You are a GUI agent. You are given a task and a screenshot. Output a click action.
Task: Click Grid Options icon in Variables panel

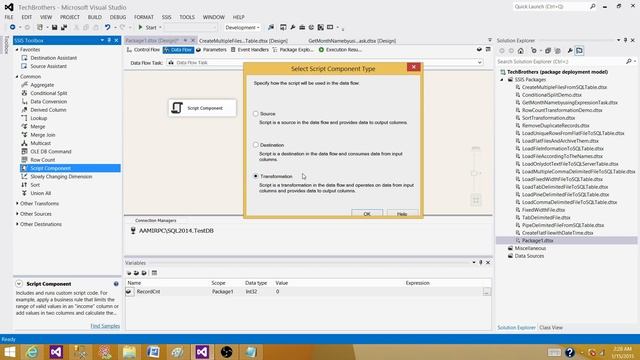(x=154, y=273)
